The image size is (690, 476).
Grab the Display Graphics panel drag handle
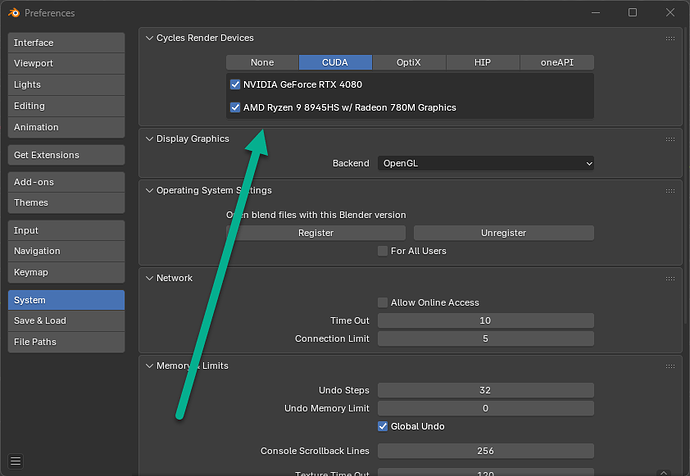[670, 139]
